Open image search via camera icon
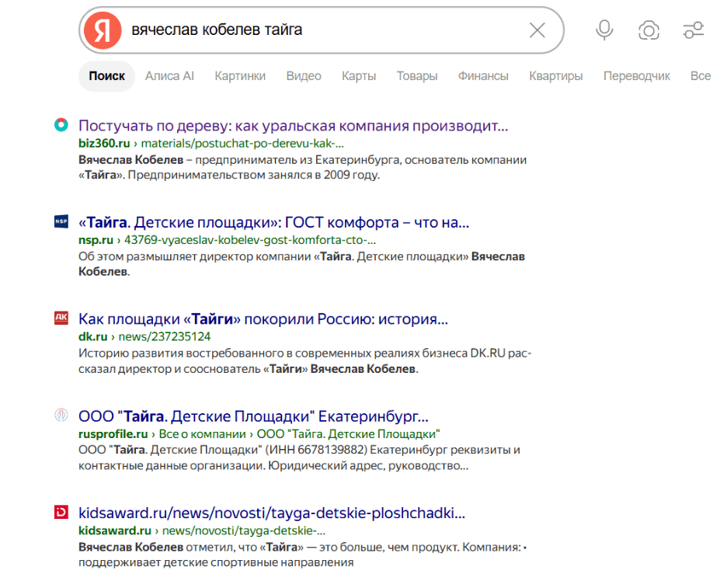 649,30
